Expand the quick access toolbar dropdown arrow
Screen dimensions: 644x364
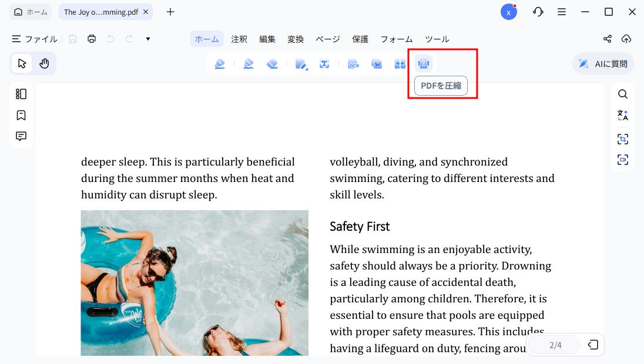(148, 39)
